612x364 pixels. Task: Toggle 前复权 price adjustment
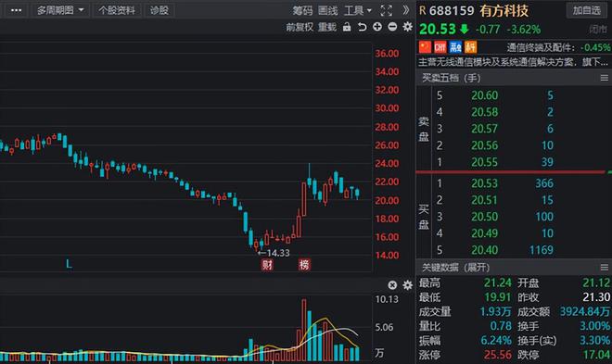coord(300,27)
